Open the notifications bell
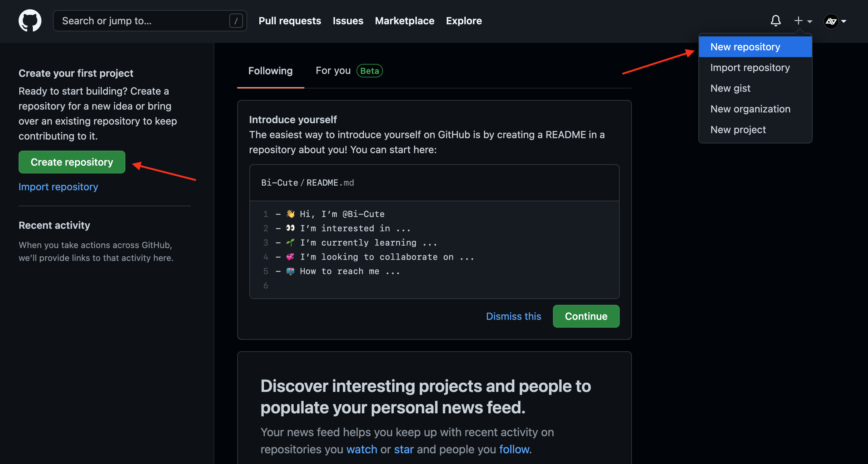The image size is (868, 464). (x=775, y=21)
